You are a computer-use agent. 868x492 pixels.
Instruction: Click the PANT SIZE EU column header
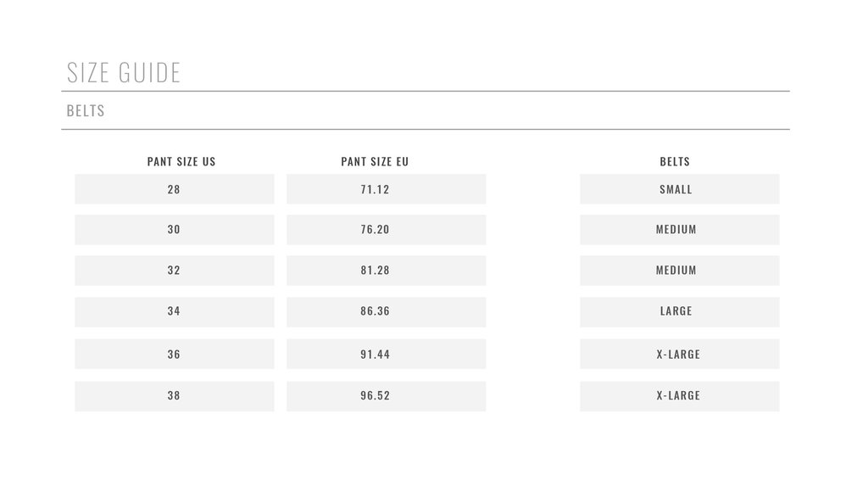pos(375,162)
